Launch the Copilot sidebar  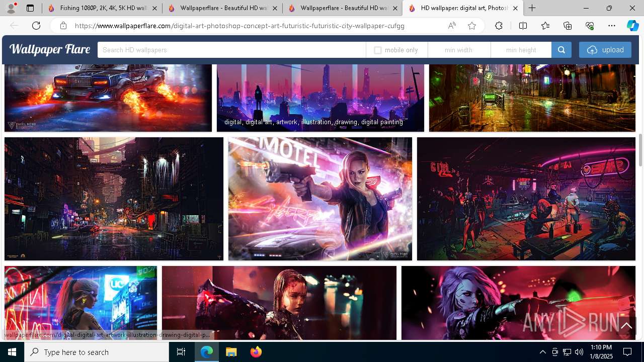[632, 26]
